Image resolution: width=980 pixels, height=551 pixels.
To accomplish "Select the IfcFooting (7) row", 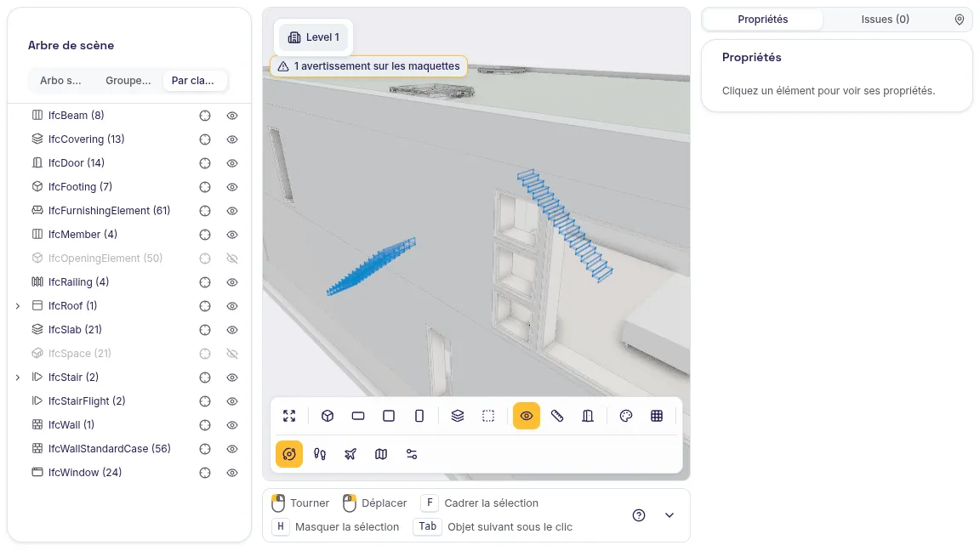I will pos(129,187).
